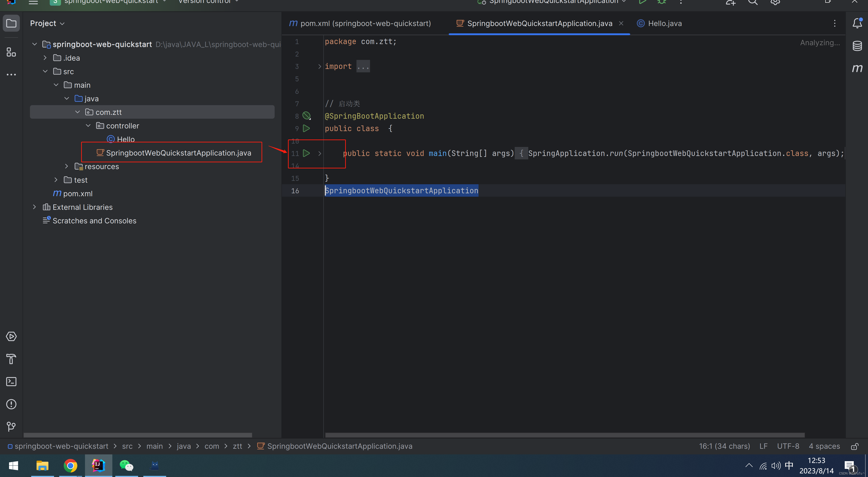Open the Windows Start menu
Screen dimensions: 868x477
coord(14,466)
